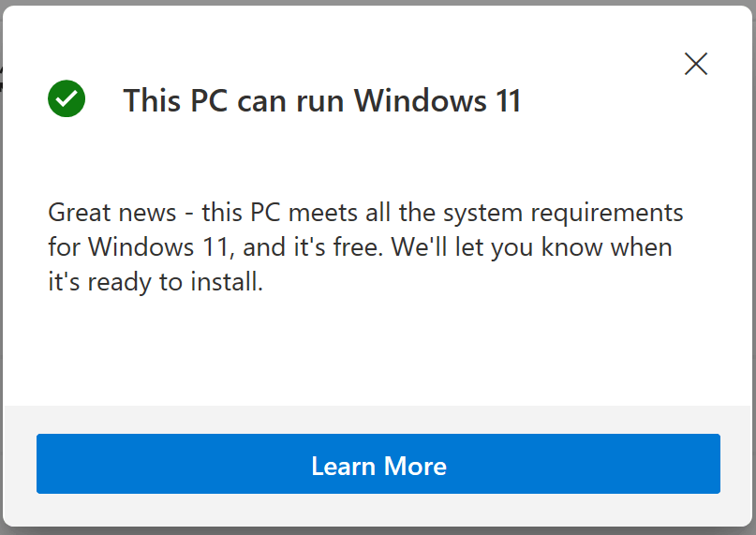Image resolution: width=756 pixels, height=535 pixels.
Task: Close the Windows 11 compatibility dialog
Action: pos(696,64)
